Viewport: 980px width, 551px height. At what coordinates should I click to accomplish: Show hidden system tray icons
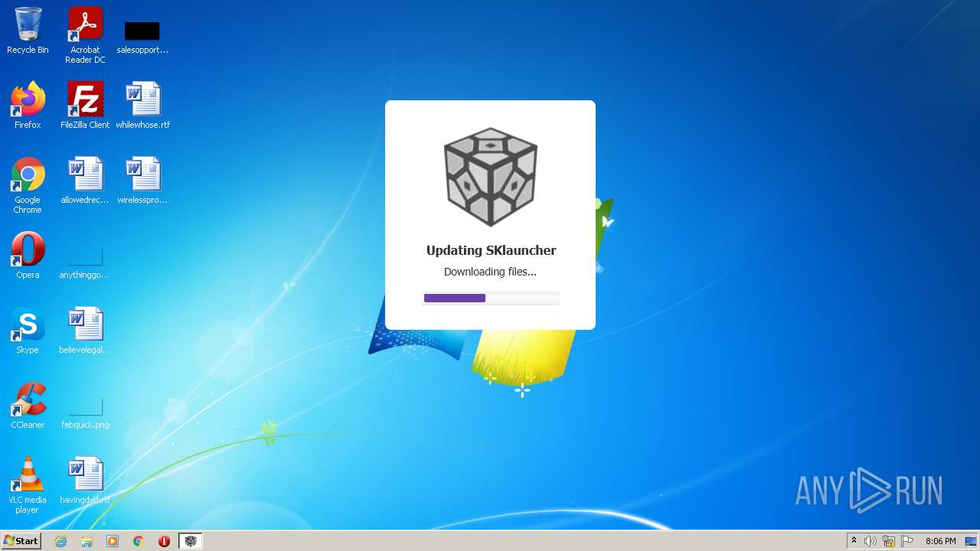click(854, 541)
